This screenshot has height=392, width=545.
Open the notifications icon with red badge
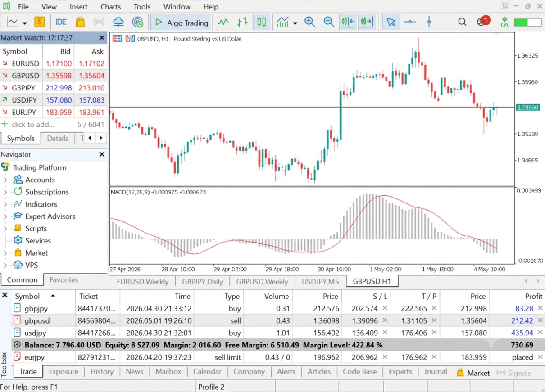pos(483,21)
